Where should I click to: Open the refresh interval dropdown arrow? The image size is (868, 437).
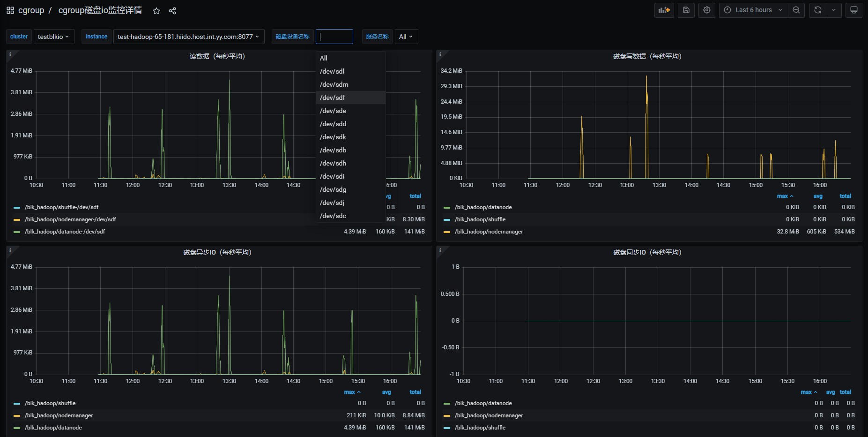tap(833, 10)
